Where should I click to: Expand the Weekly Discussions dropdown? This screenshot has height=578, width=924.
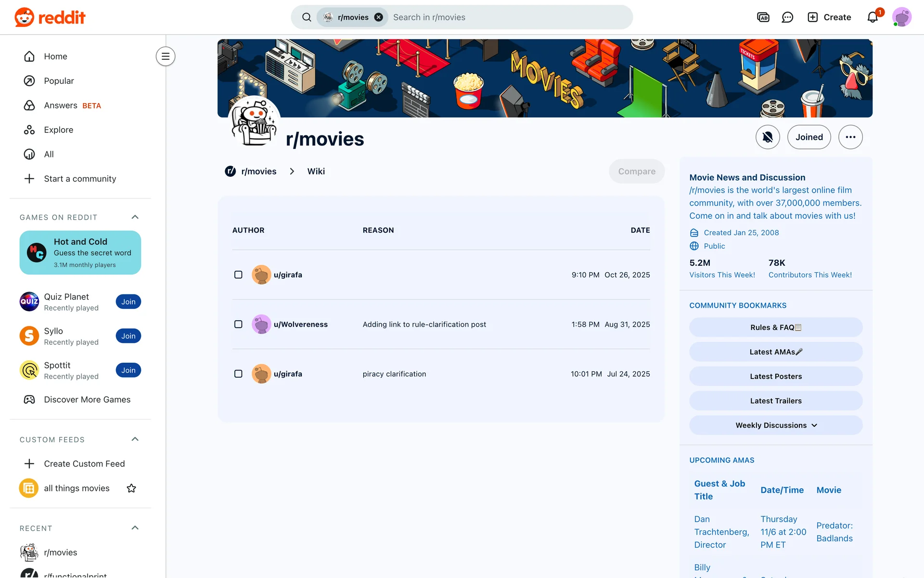point(776,425)
